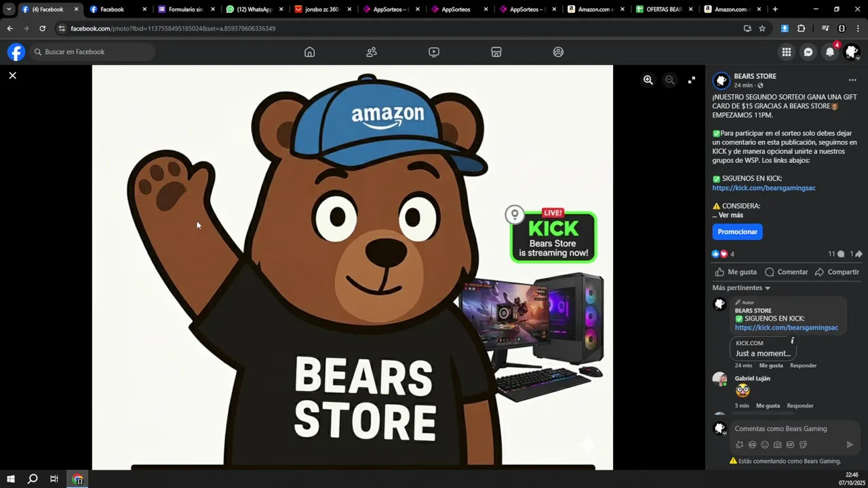Viewport: 868px width, 488px height.
Task: Click the browser address bar URL
Action: point(173,28)
